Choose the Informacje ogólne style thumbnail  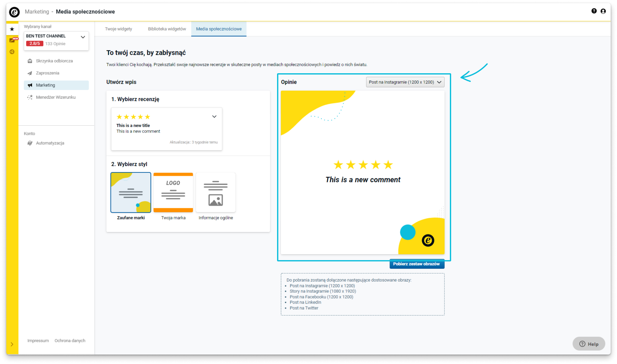(215, 192)
